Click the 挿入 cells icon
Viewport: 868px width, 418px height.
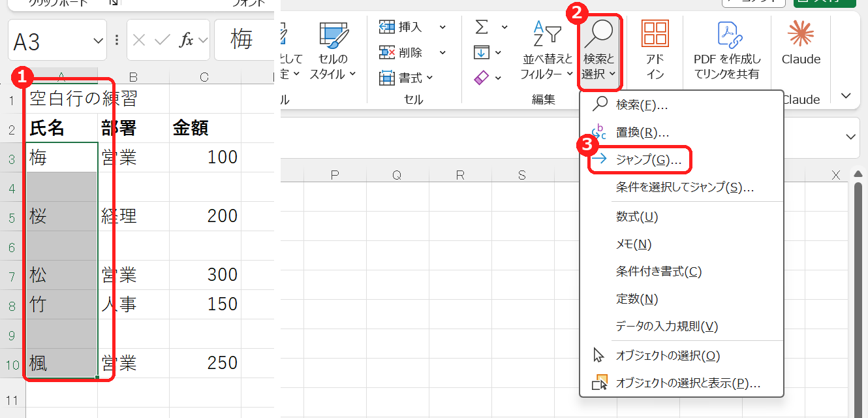pyautogui.click(x=387, y=27)
